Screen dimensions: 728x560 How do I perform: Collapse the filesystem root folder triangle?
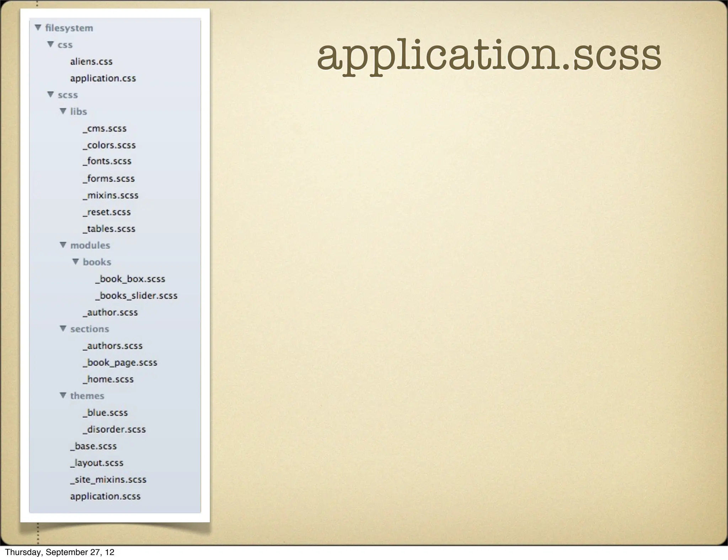coord(38,27)
